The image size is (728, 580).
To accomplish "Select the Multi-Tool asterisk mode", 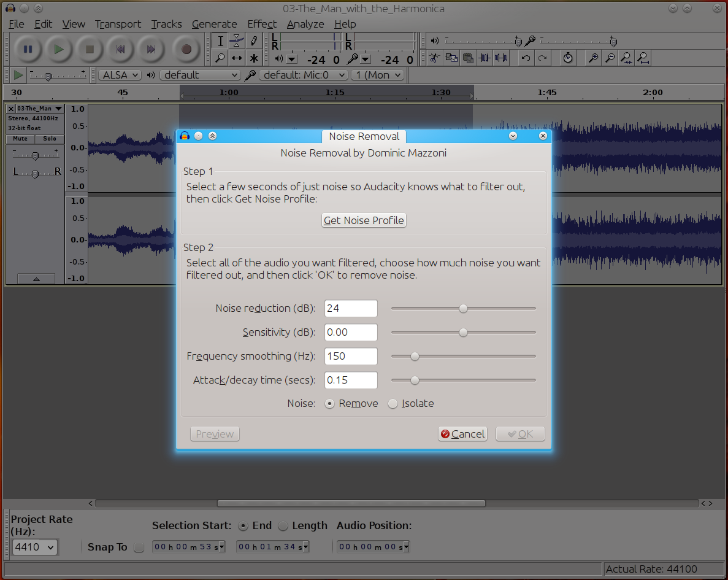I will tap(253, 58).
